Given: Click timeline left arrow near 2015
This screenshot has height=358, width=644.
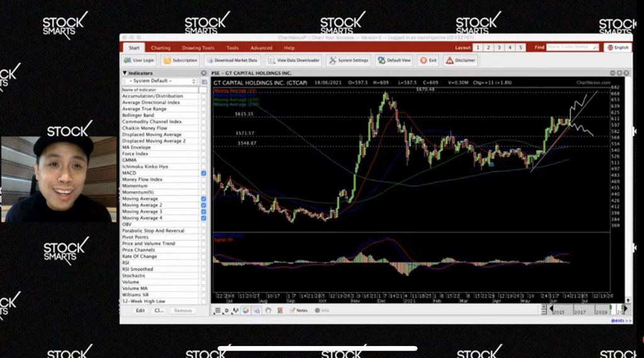Looking at the screenshot, I should (x=551, y=308).
